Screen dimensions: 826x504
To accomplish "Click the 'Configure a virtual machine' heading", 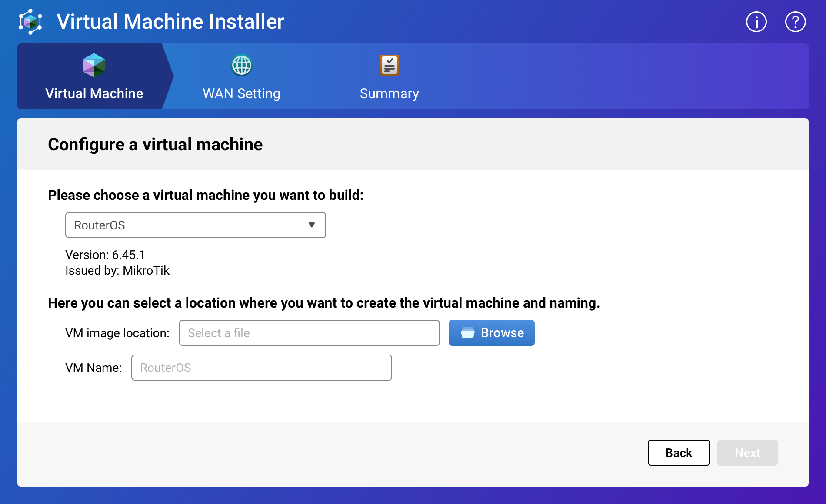I will (x=155, y=145).
